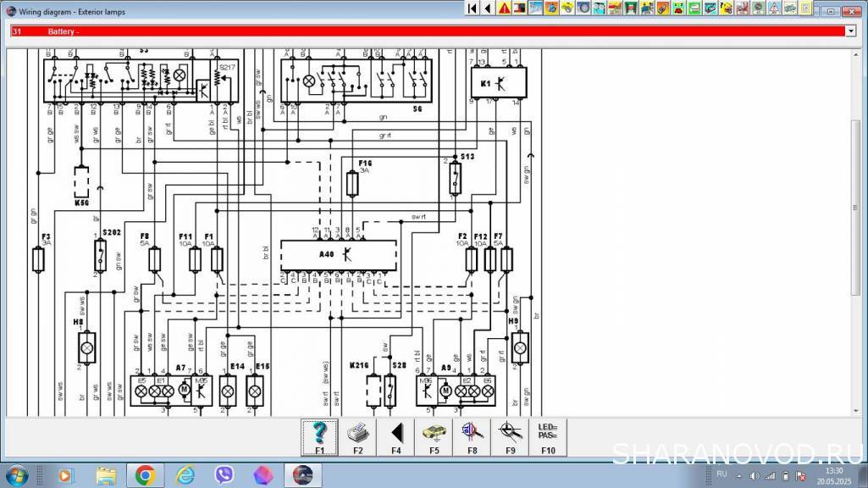Click the previous page arrow in top toolbar

click(487, 8)
